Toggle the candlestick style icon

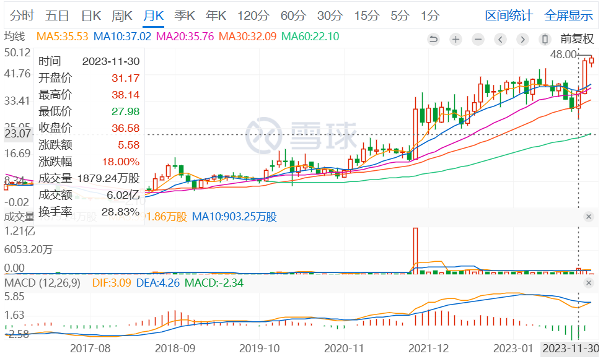tap(545, 39)
